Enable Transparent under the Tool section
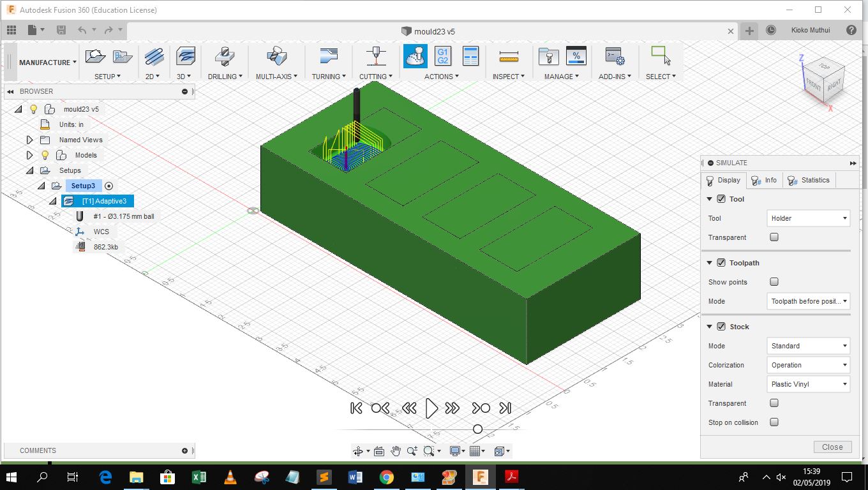Image resolution: width=868 pixels, height=490 pixels. tap(774, 237)
